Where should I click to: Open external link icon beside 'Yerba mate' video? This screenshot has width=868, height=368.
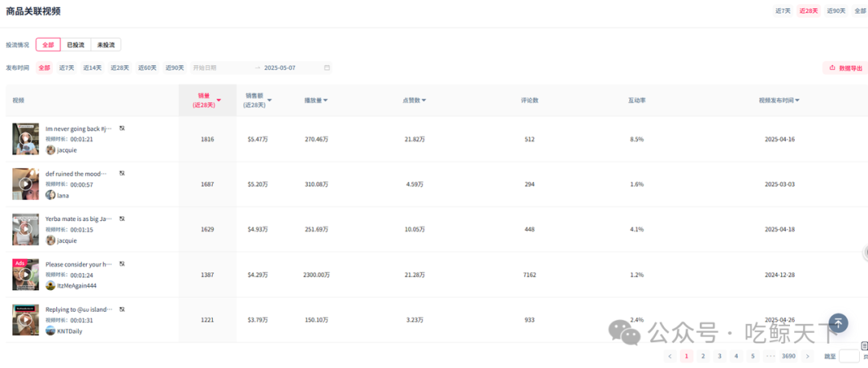(x=122, y=218)
